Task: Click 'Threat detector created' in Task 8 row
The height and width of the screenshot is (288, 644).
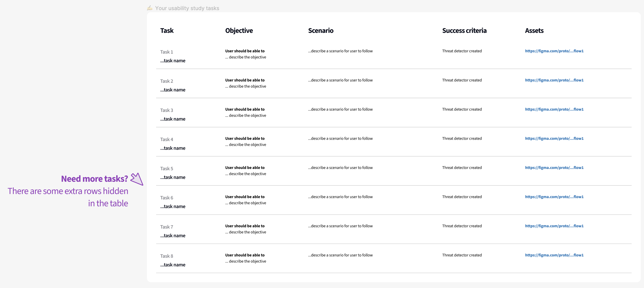Action: pos(462,255)
